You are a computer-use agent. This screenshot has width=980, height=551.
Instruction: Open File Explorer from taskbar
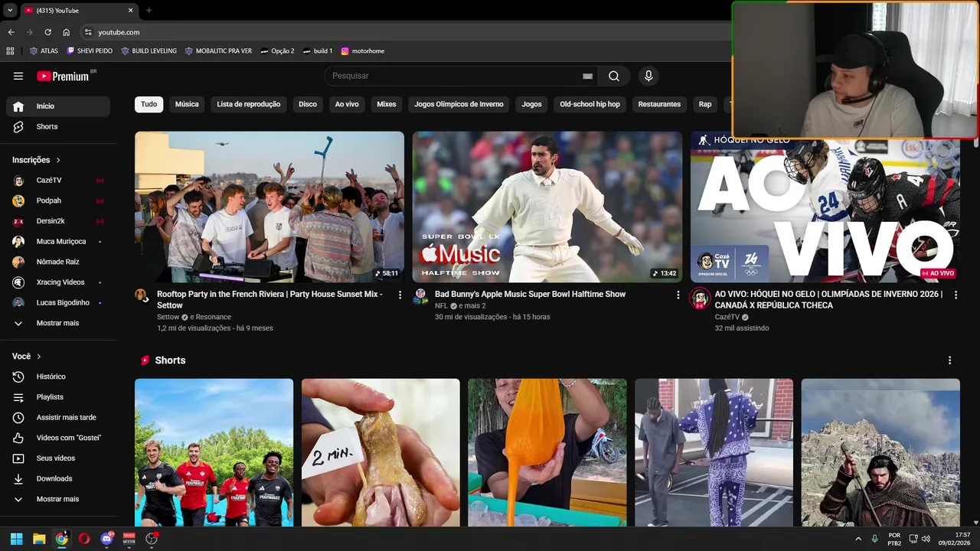pos(39,539)
